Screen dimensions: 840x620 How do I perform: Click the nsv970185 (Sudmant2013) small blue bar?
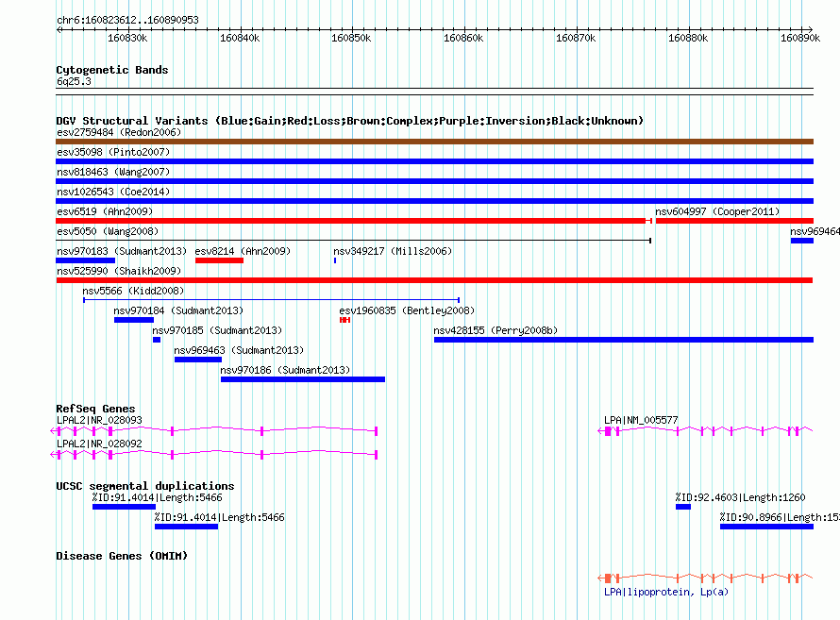click(157, 340)
